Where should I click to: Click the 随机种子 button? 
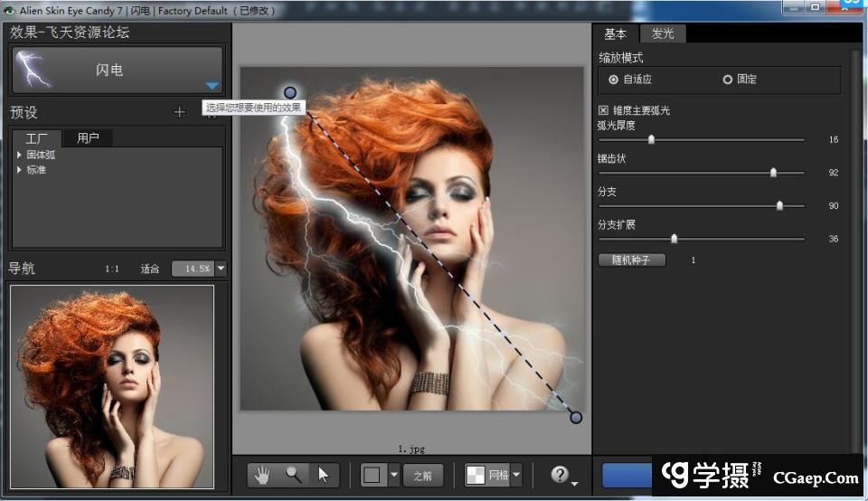click(x=631, y=260)
